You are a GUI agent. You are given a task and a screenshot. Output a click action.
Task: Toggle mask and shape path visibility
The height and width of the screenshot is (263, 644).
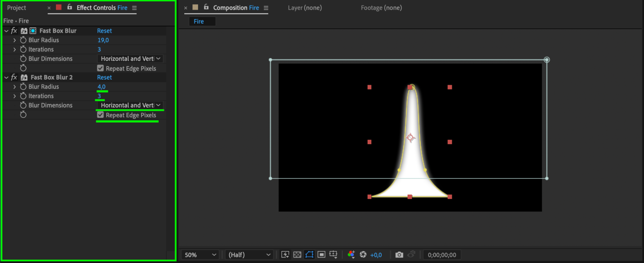click(309, 255)
